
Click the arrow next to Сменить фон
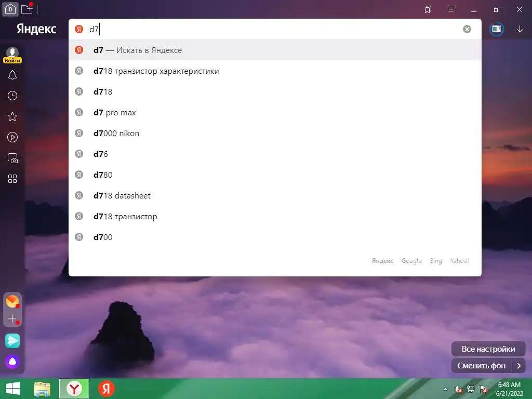click(x=519, y=366)
